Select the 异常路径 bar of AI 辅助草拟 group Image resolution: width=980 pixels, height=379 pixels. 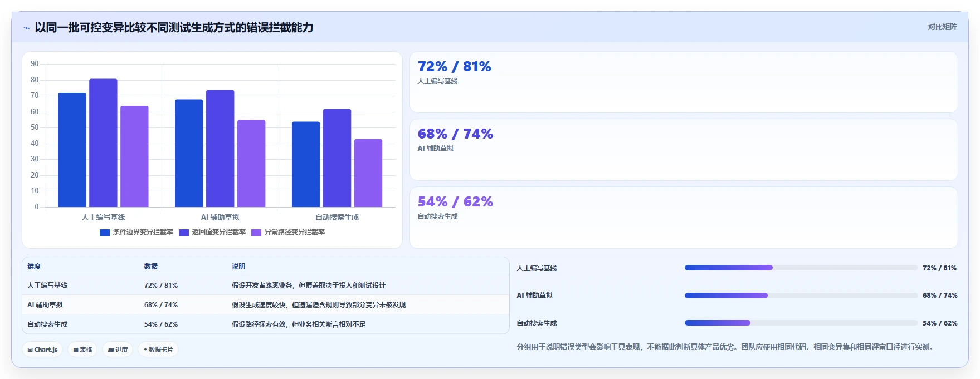pos(251,163)
